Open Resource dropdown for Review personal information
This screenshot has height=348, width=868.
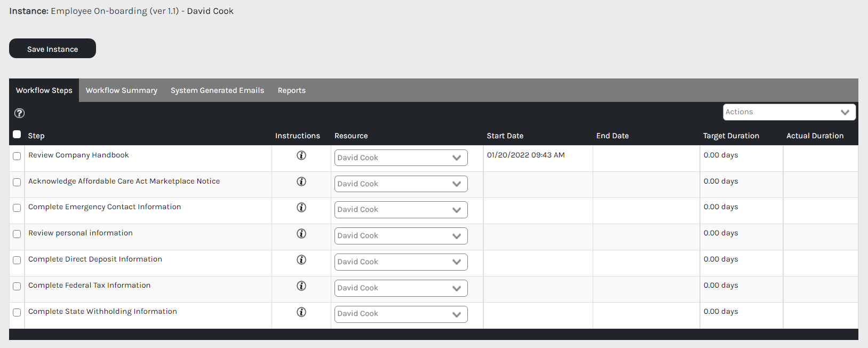point(401,236)
